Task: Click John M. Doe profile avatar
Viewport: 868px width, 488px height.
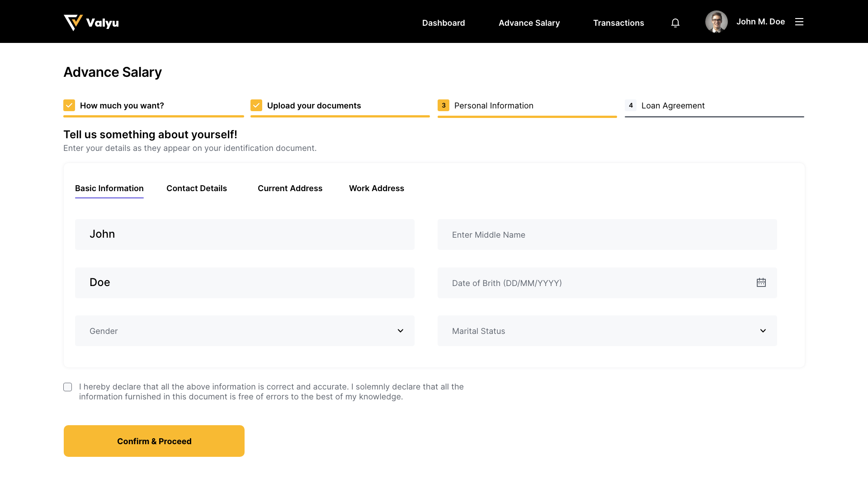Action: point(716,22)
